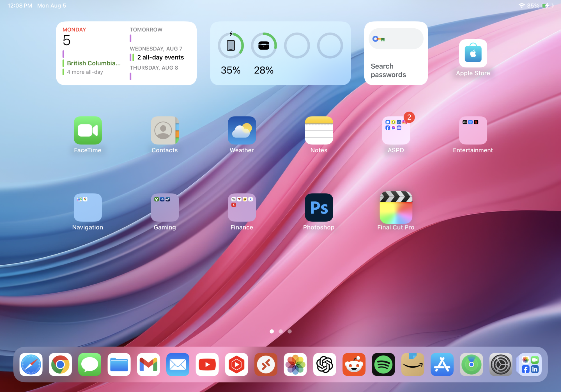561x392 pixels.
Task: Open Gmail in the dock
Action: pos(148,365)
